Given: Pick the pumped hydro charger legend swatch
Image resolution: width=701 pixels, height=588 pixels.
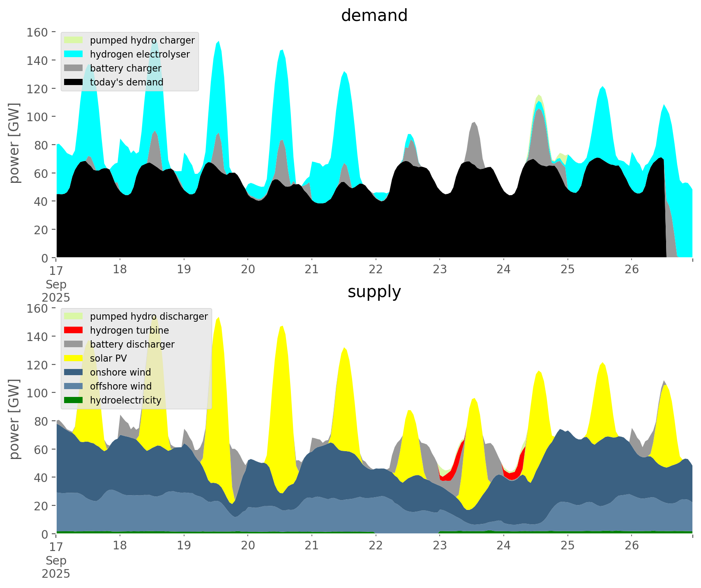Looking at the screenshot, I should pos(74,40).
